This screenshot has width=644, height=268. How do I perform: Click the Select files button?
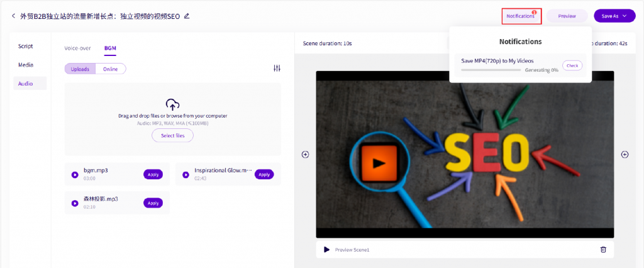click(172, 135)
